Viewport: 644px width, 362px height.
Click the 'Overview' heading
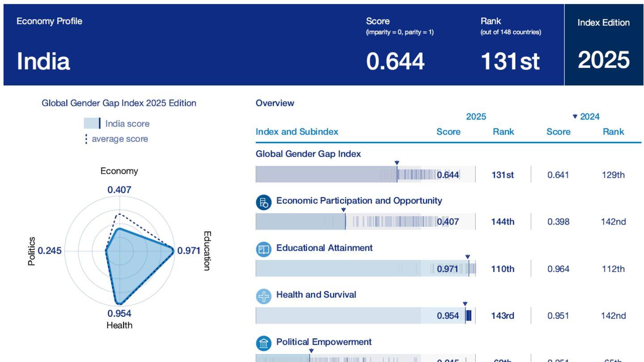tap(275, 103)
